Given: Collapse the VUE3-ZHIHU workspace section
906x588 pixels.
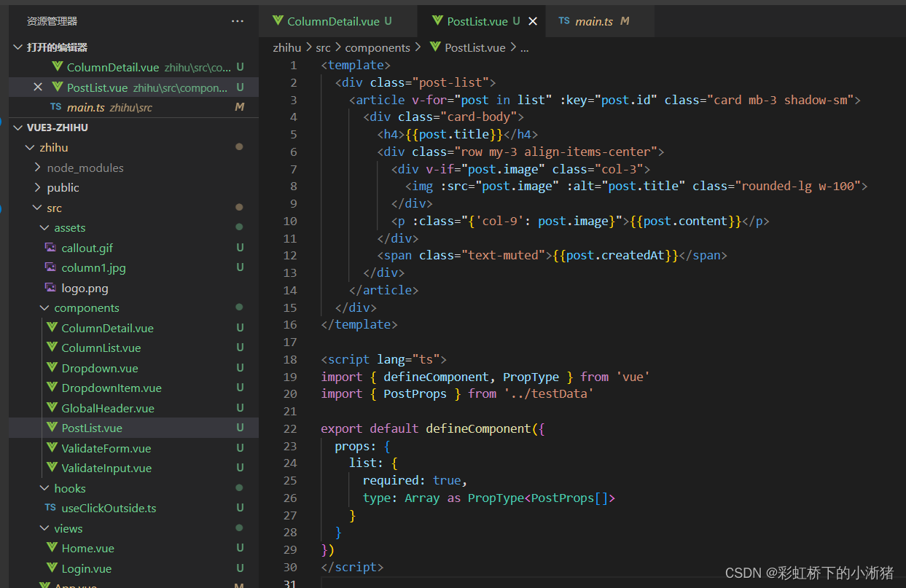Looking at the screenshot, I should tap(19, 128).
